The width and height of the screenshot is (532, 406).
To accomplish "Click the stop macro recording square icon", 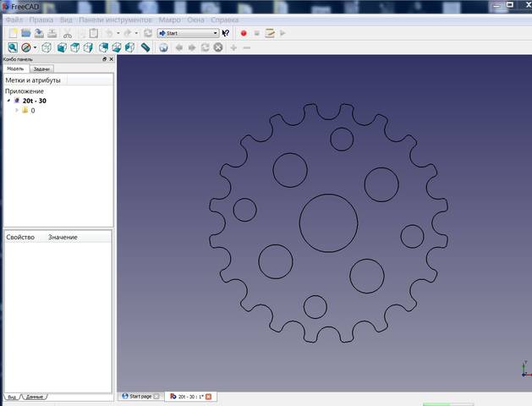I will click(257, 33).
